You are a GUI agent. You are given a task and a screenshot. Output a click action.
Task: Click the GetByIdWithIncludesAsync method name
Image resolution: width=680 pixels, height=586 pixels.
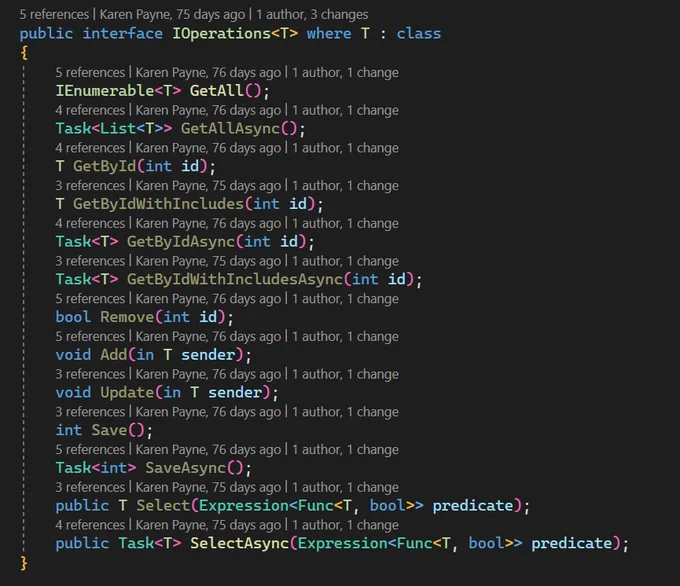click(x=235, y=279)
